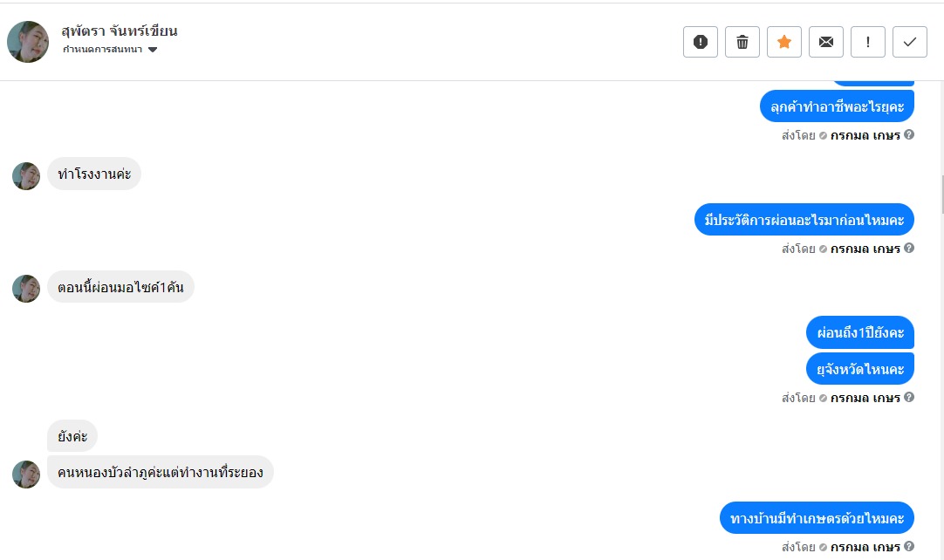Click the exclamation mark priority icon

(x=867, y=42)
